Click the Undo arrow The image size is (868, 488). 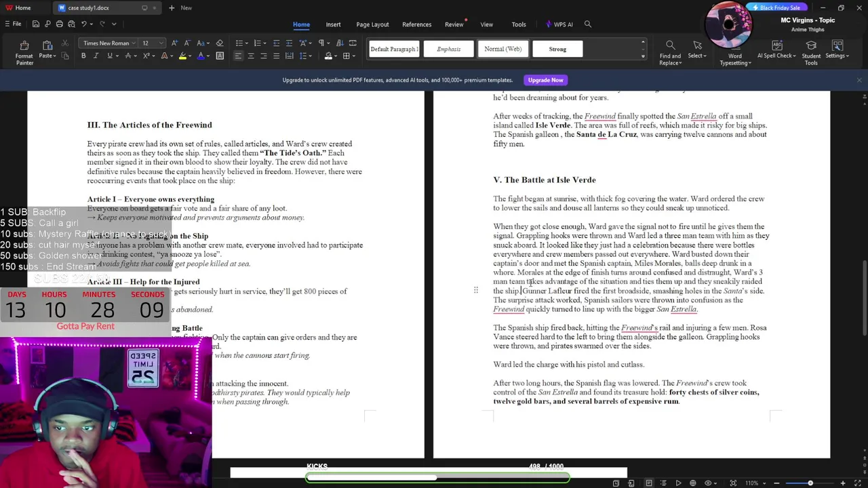(x=83, y=24)
